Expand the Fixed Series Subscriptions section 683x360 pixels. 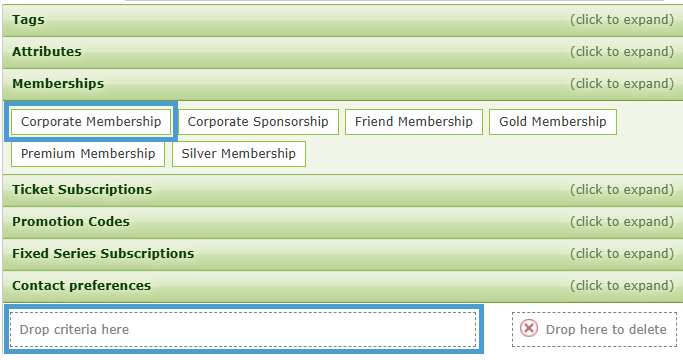tap(343, 254)
